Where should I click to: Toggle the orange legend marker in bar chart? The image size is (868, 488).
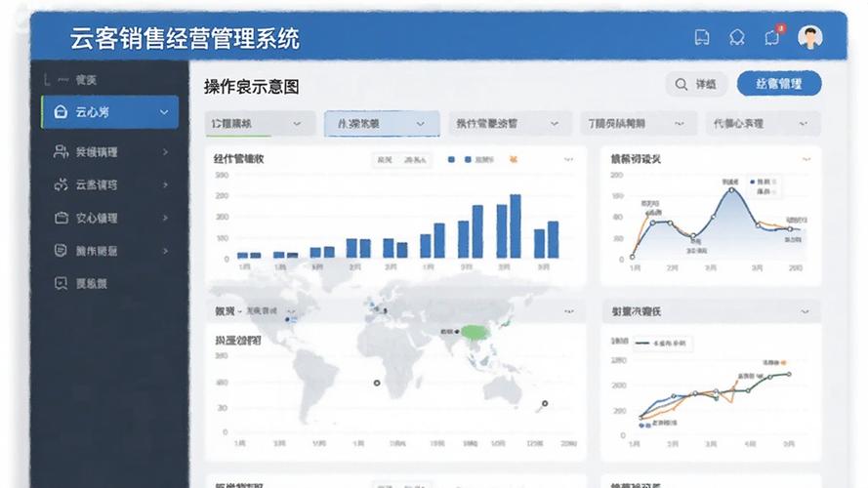coord(514,159)
